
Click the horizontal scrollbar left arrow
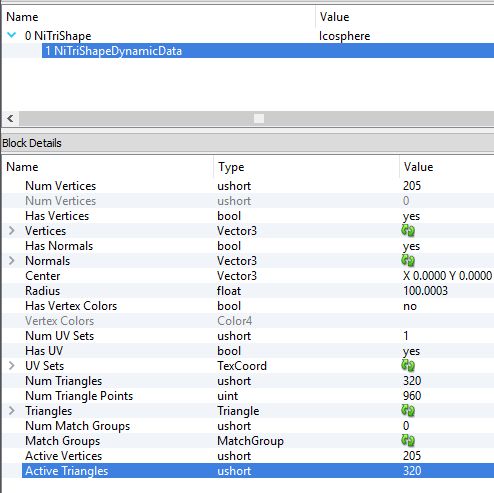point(10,118)
